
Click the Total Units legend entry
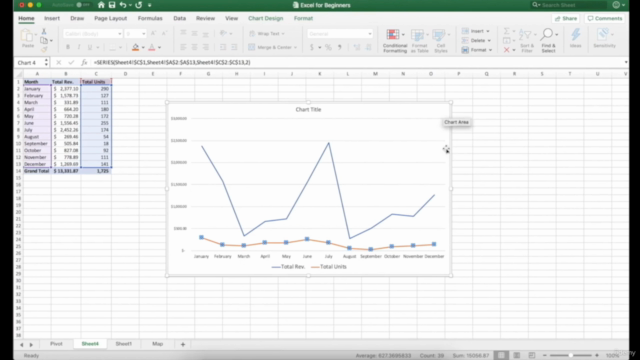pos(329,267)
